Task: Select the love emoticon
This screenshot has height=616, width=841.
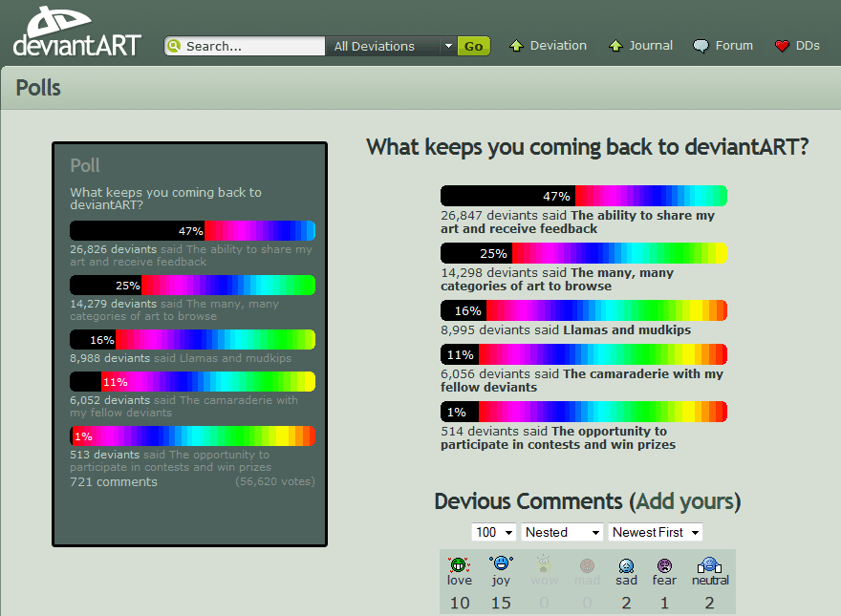Action: point(459,564)
